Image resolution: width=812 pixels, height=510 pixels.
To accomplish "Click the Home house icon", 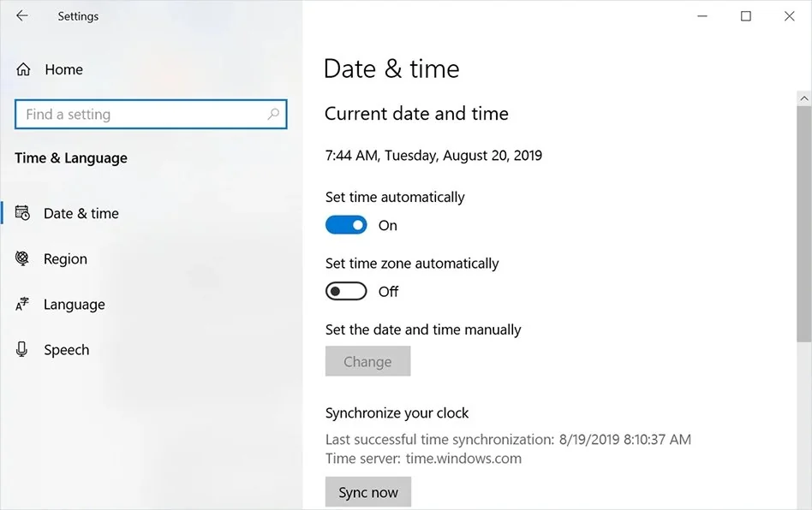I will (x=23, y=70).
